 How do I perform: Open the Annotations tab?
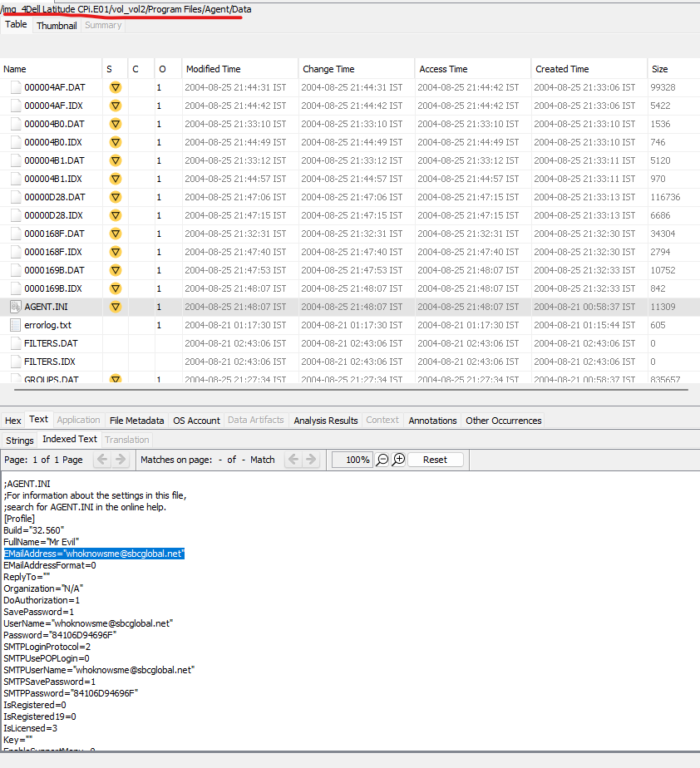click(432, 420)
